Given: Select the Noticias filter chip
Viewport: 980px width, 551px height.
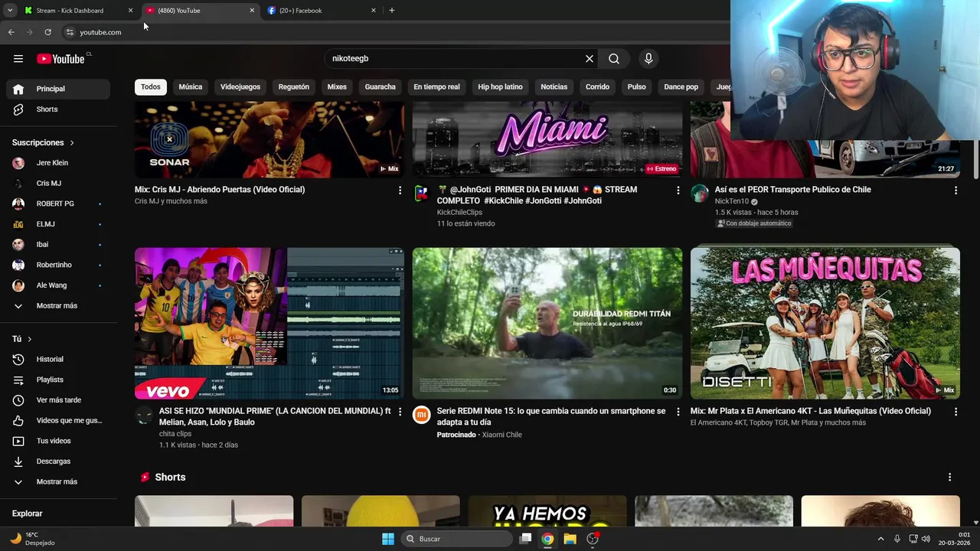Looking at the screenshot, I should click(x=554, y=87).
